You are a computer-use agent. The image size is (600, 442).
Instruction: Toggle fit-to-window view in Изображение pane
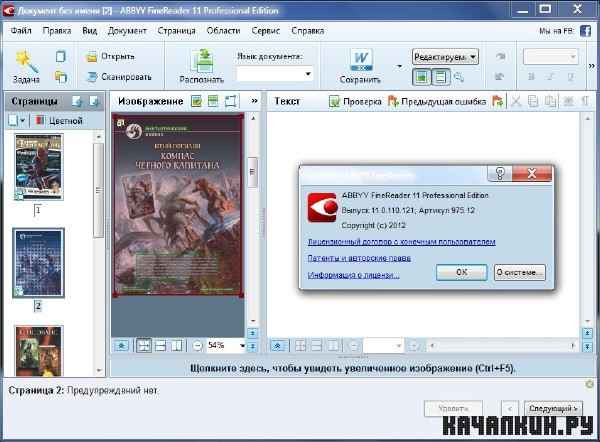(144, 346)
